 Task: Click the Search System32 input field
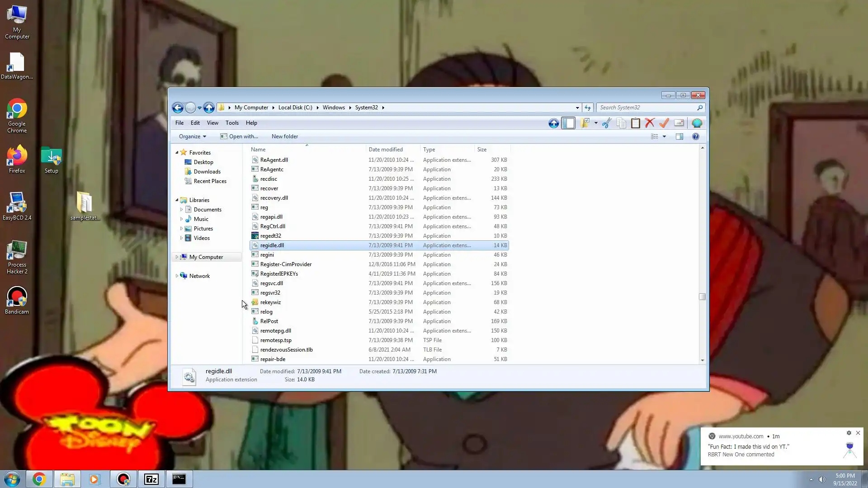pyautogui.click(x=646, y=108)
